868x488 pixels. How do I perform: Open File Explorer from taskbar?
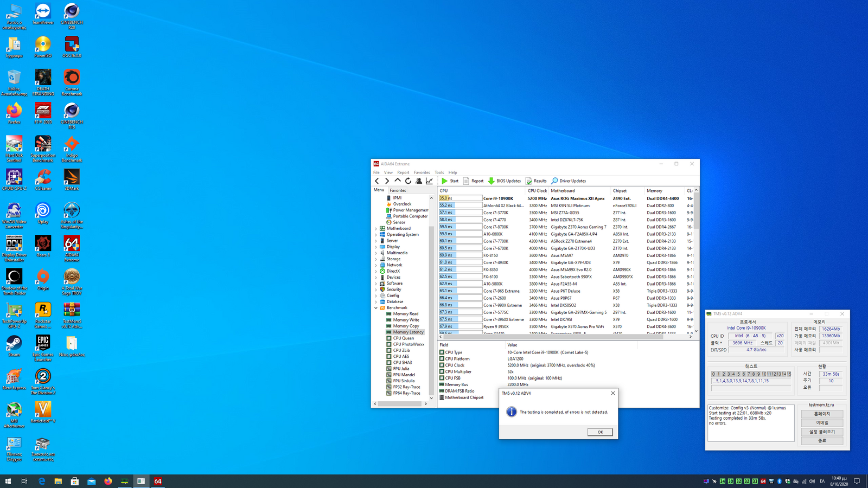[x=58, y=481]
